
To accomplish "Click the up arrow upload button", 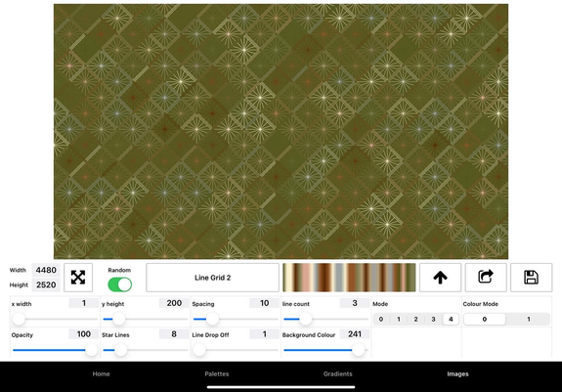I will tap(440, 278).
